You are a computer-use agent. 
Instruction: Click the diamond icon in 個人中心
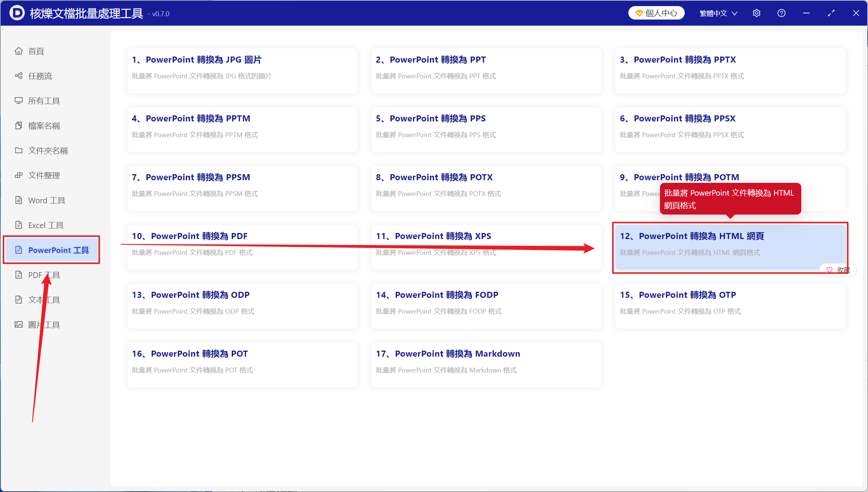pyautogui.click(x=639, y=13)
